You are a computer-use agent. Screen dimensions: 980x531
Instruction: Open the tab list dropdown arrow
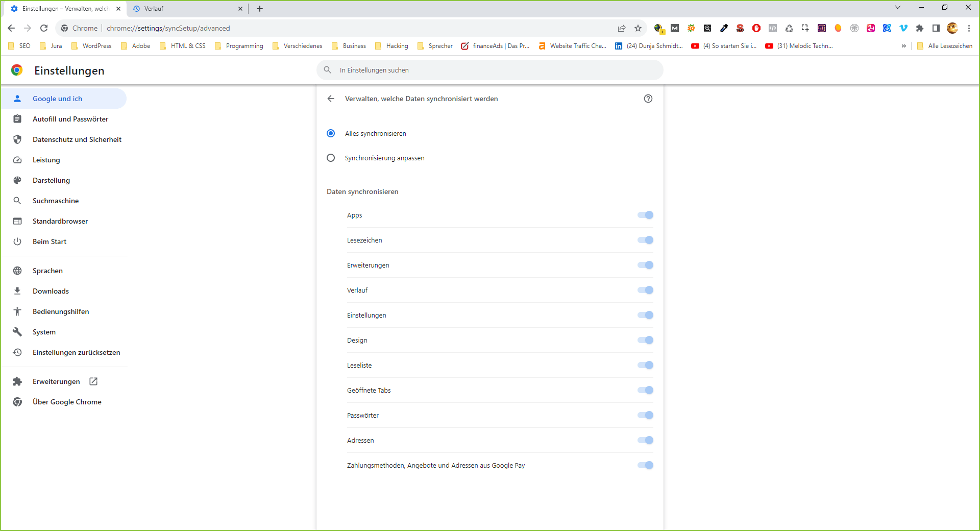point(897,7)
